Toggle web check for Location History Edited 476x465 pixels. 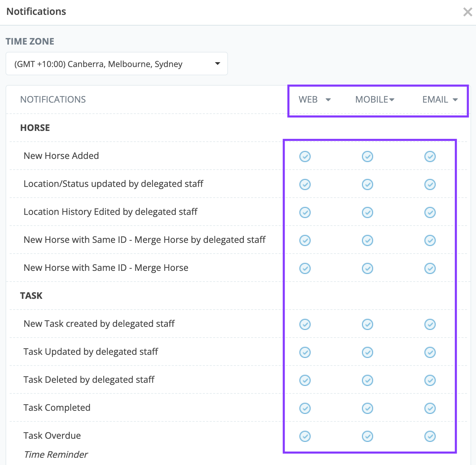tap(305, 212)
